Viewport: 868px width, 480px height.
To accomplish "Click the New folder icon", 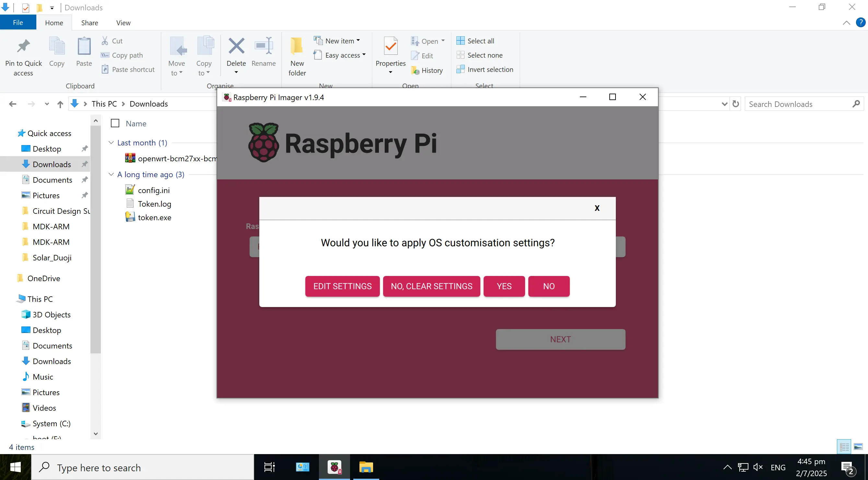I will tap(297, 46).
